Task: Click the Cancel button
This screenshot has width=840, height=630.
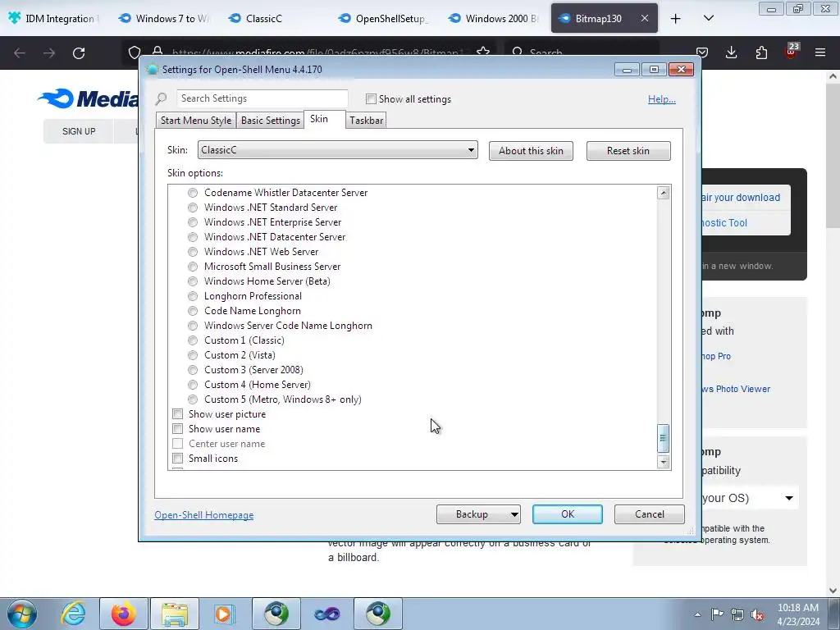Action: 650,514
